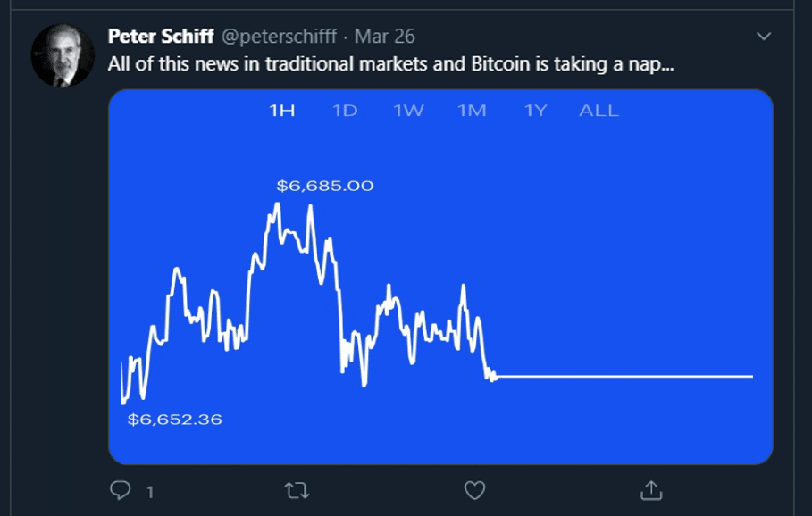Like the tweet with heart icon
Screen dimensions: 812x516
coord(474,490)
